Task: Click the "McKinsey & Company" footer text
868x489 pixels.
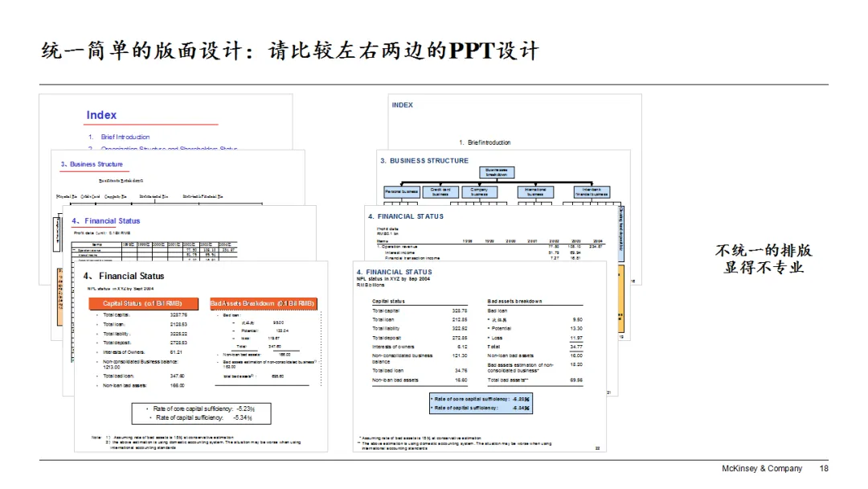Action: click(762, 469)
